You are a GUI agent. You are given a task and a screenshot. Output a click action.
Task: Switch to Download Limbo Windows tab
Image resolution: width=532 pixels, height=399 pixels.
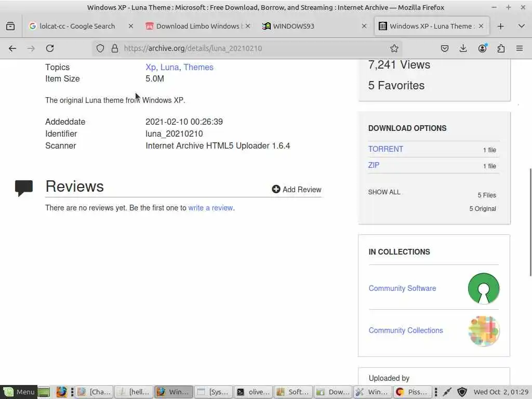pyautogui.click(x=198, y=26)
